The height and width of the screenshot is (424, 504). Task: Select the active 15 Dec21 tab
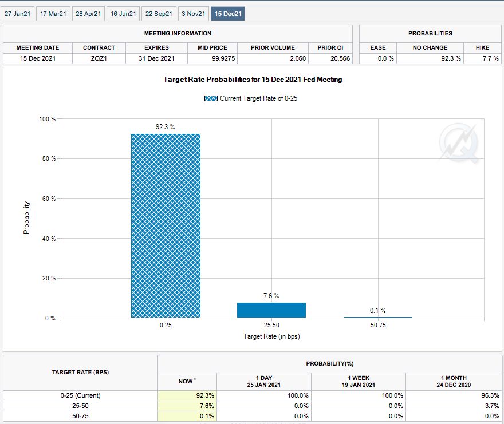tap(228, 14)
